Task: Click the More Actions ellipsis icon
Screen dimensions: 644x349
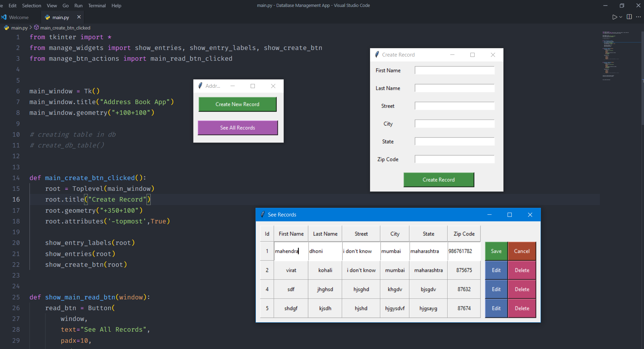Action: pos(639,17)
